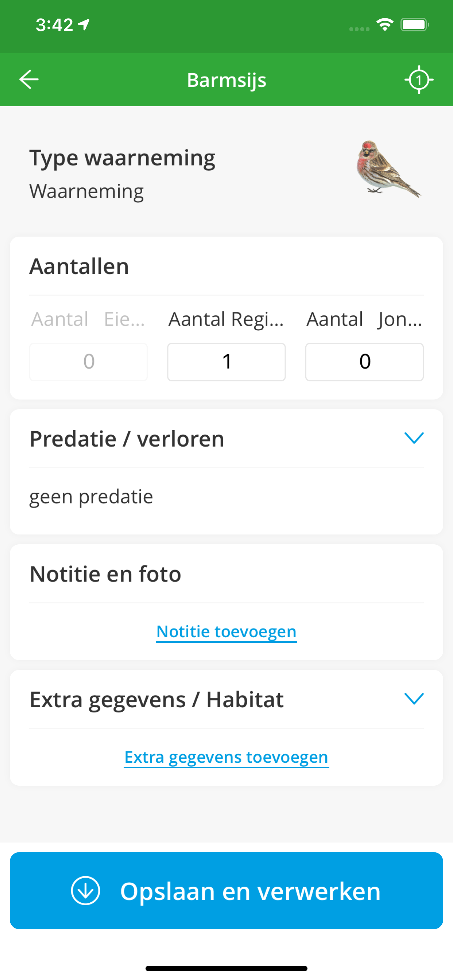Viewport: 453px width, 980px height.
Task: Tap the battery indicator icon
Action: coord(415,25)
